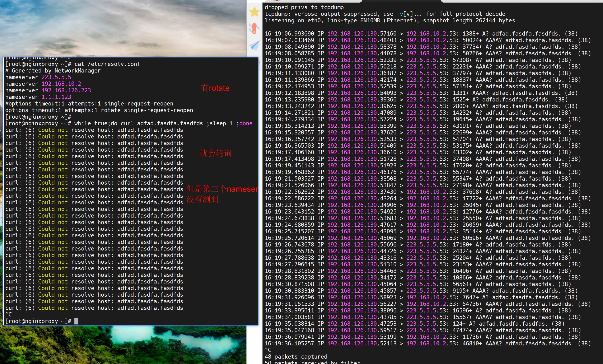Click the red '有rotate' annotation text
The height and width of the screenshot is (364, 603).
coord(215,88)
